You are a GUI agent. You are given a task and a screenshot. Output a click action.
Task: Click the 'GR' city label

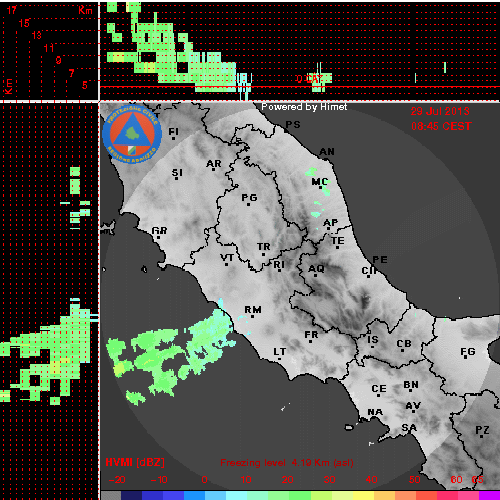point(159,231)
